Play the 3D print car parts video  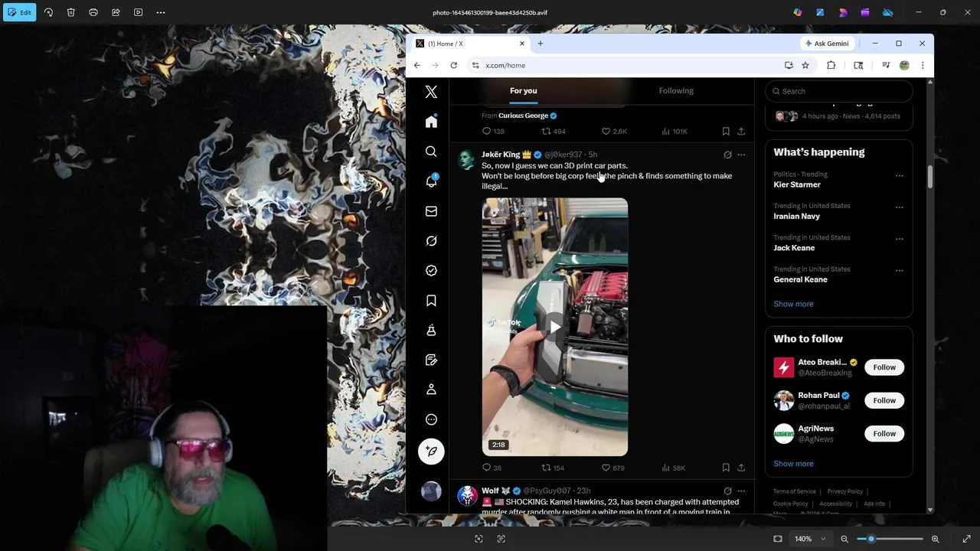554,328
